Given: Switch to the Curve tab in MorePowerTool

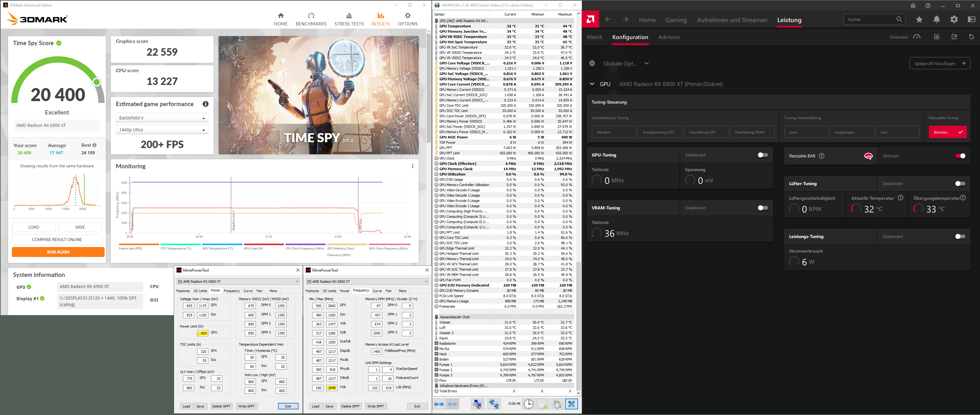Looking at the screenshot, I should tap(248, 291).
